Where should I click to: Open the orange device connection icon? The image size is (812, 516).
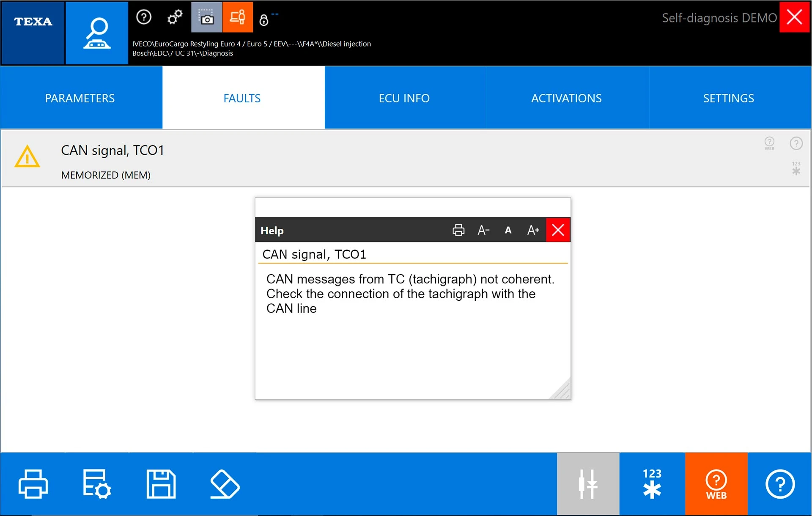(x=237, y=18)
